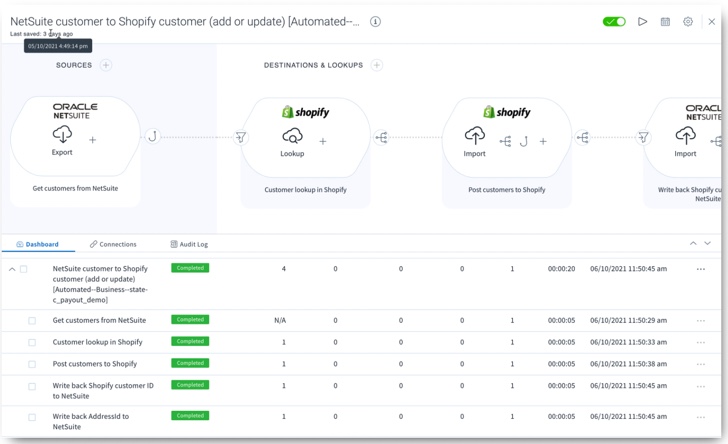Screen dimensions: 728x444
Task: Open response mapping icon after Shopify Import
Action: pyautogui.click(x=582, y=137)
